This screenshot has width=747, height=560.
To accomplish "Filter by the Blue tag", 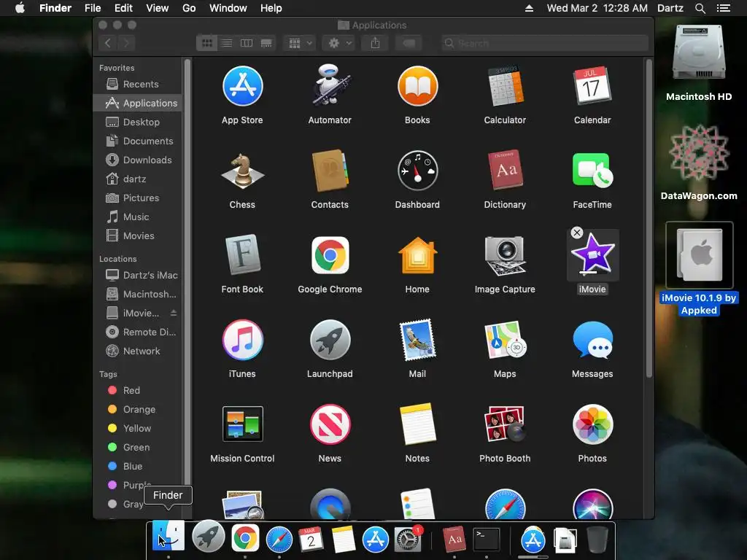I will click(137, 466).
